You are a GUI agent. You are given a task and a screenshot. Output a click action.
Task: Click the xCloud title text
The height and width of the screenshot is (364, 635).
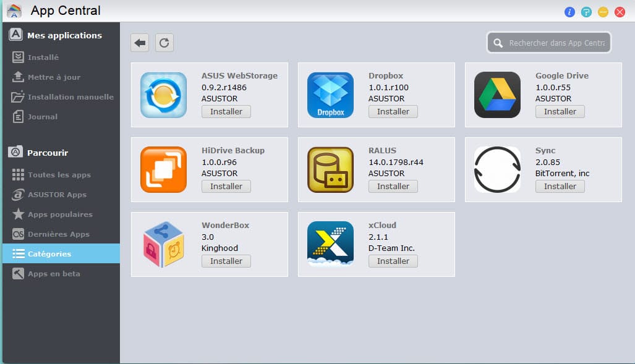[x=382, y=225]
